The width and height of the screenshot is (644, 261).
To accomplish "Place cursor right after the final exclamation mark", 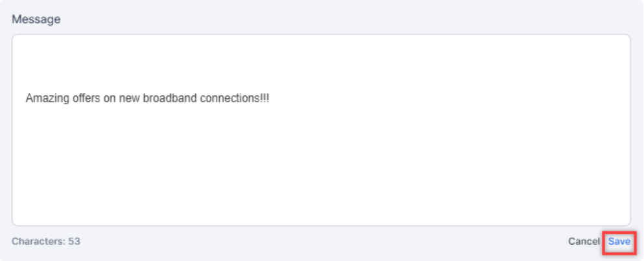I will 269,98.
